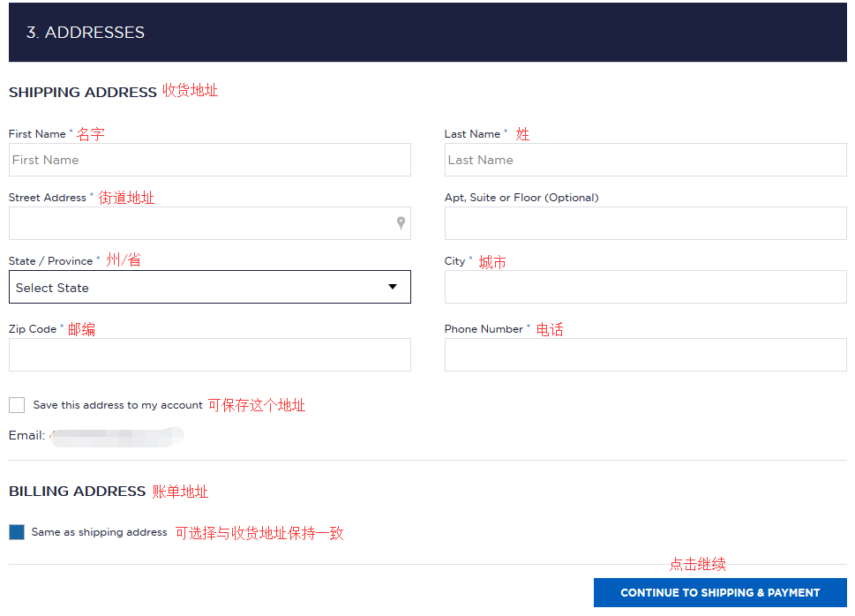Screen dimensions: 855x616
Task: Click the location pin icon in Street Address
Action: coord(401,223)
